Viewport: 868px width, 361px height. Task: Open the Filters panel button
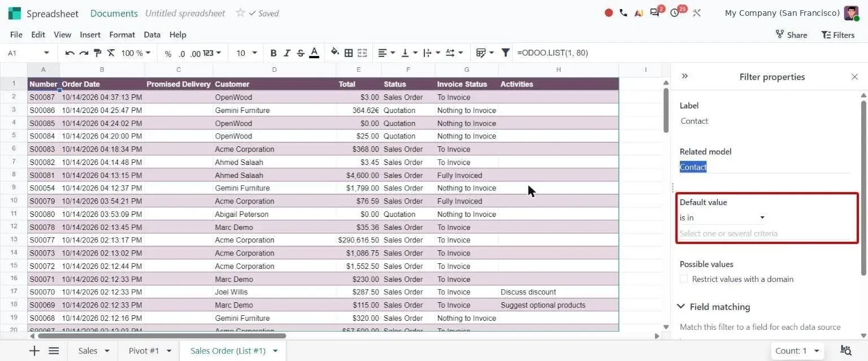coord(837,34)
